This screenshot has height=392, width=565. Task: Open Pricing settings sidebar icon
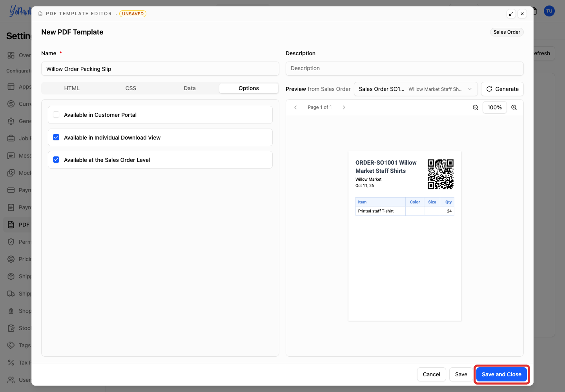[x=11, y=259]
